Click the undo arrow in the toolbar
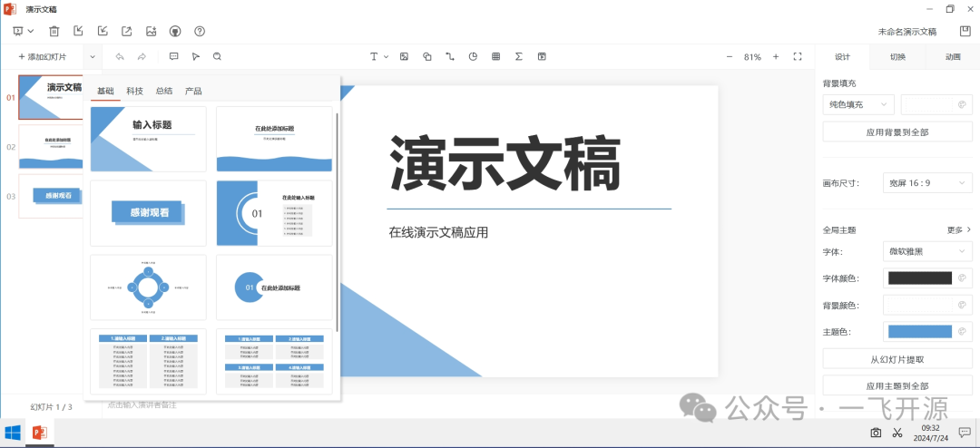The image size is (980, 448). pos(119,56)
